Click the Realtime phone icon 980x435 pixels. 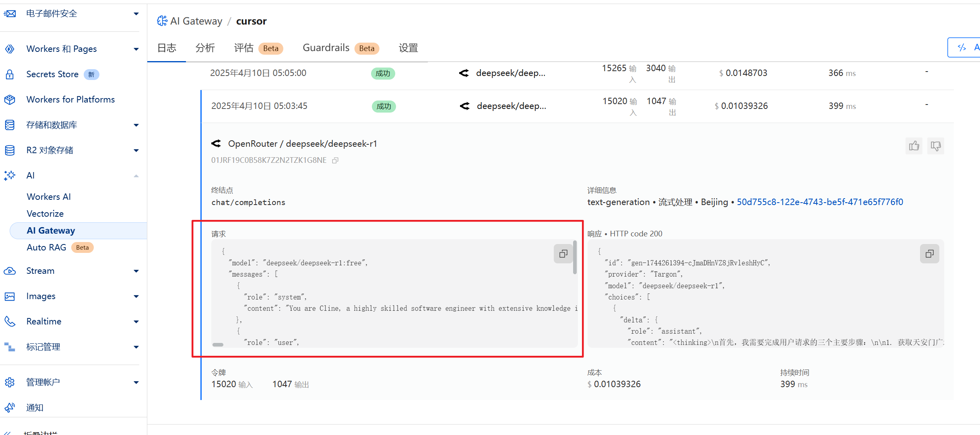coord(10,322)
